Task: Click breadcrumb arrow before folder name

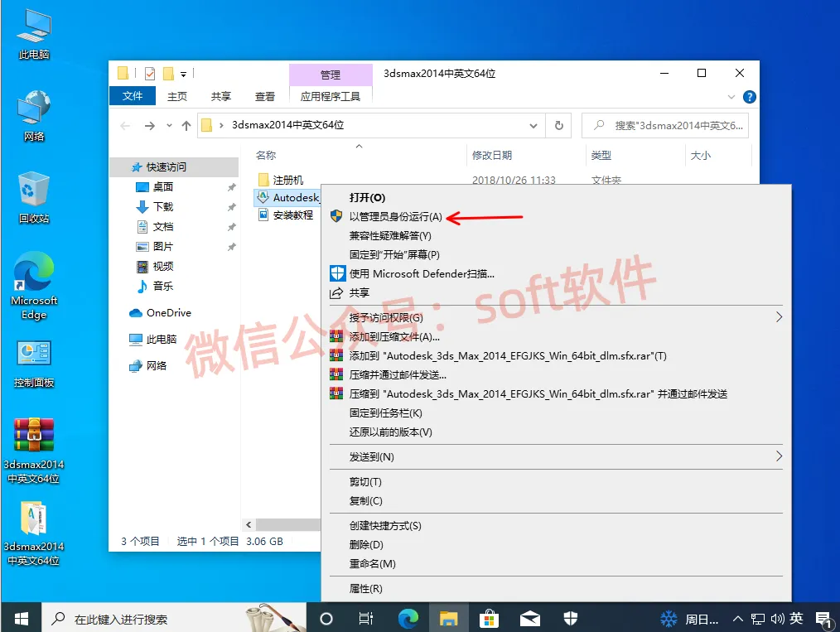Action: (221, 125)
